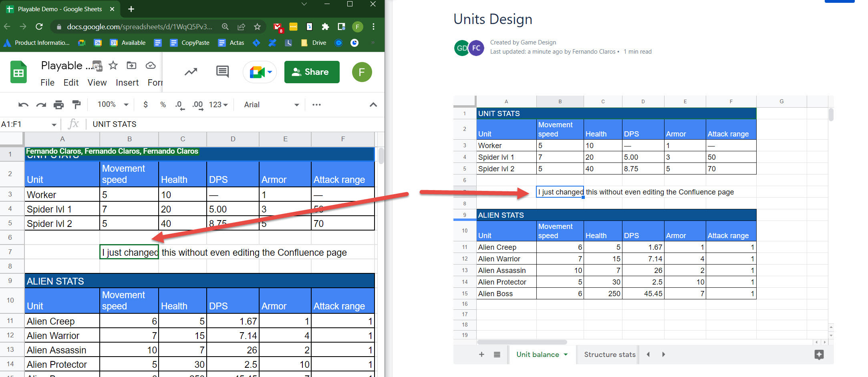Apply currency format with the dollar icon
868x377 pixels.
(x=145, y=104)
